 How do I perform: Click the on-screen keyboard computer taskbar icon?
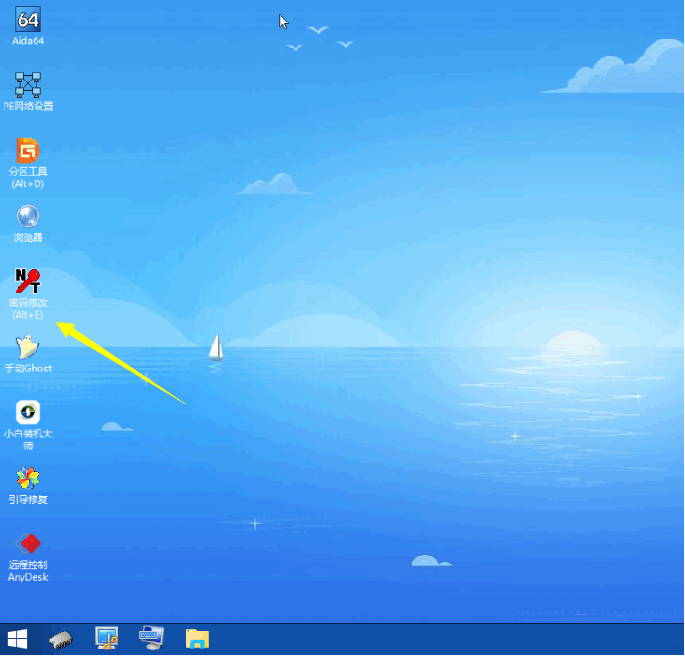152,638
